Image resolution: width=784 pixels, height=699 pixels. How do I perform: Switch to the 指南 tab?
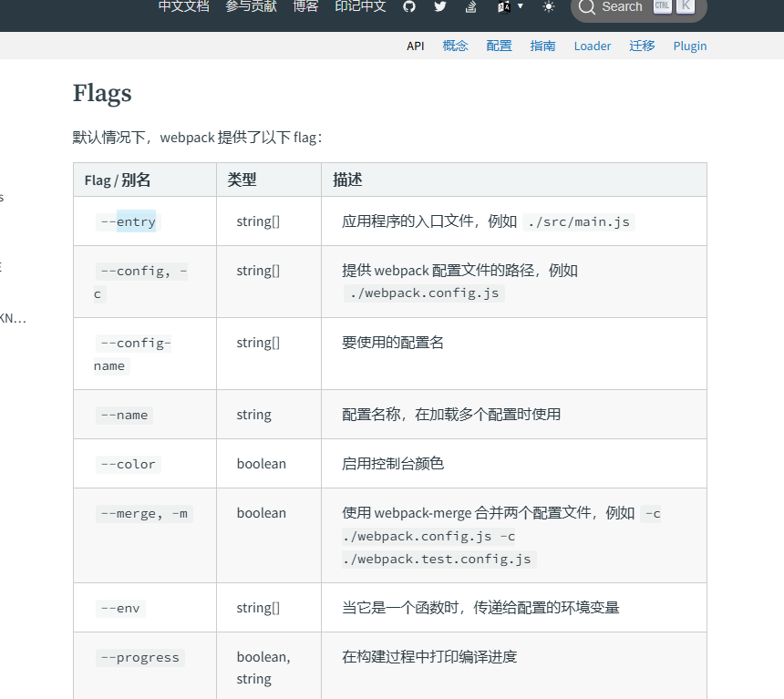(543, 46)
